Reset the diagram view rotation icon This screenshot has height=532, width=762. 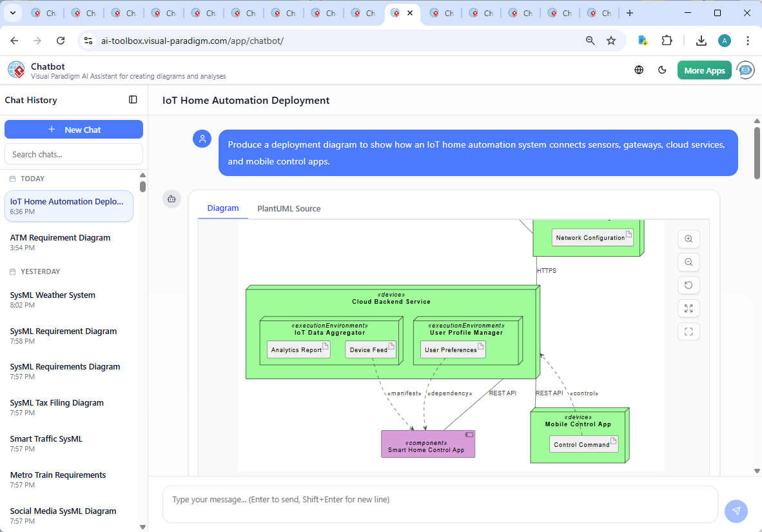pos(689,286)
